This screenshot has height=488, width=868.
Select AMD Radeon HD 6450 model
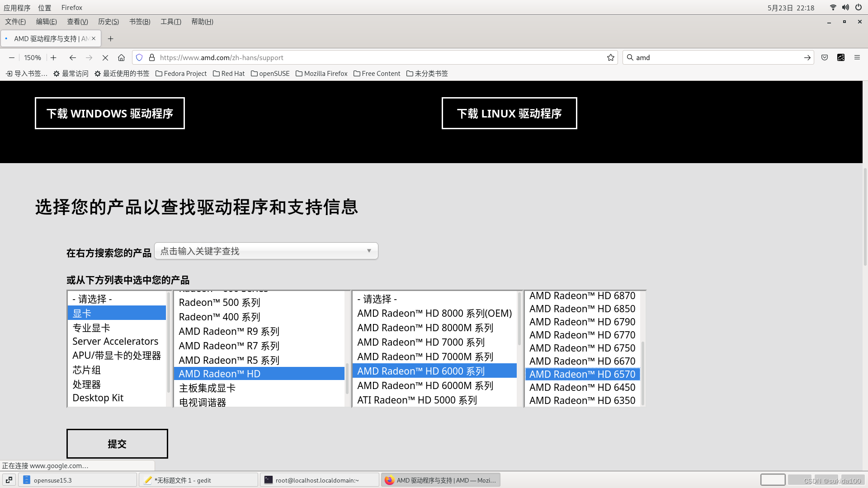pyautogui.click(x=582, y=388)
